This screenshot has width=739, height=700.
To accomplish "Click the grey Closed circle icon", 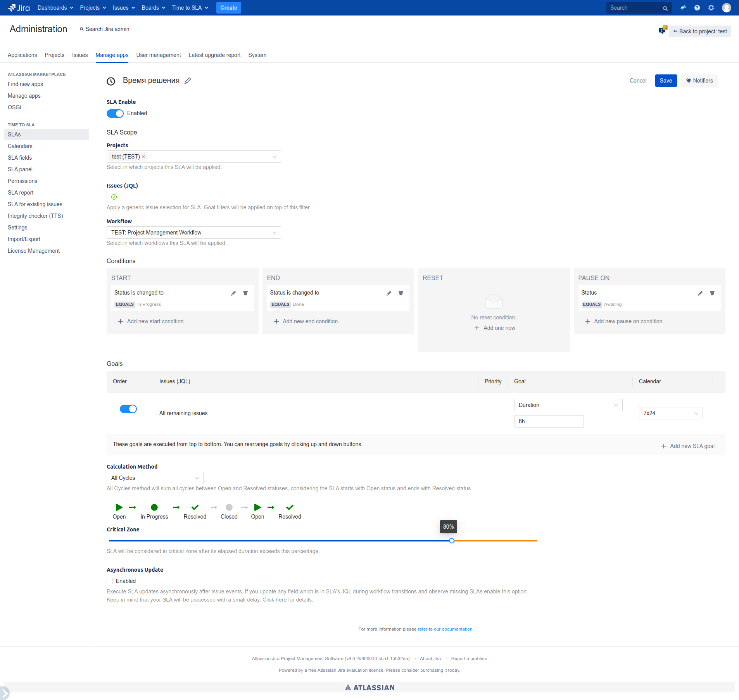I will click(229, 507).
